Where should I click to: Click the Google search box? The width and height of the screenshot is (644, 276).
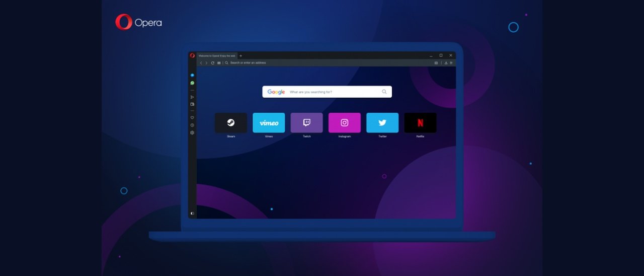point(327,92)
